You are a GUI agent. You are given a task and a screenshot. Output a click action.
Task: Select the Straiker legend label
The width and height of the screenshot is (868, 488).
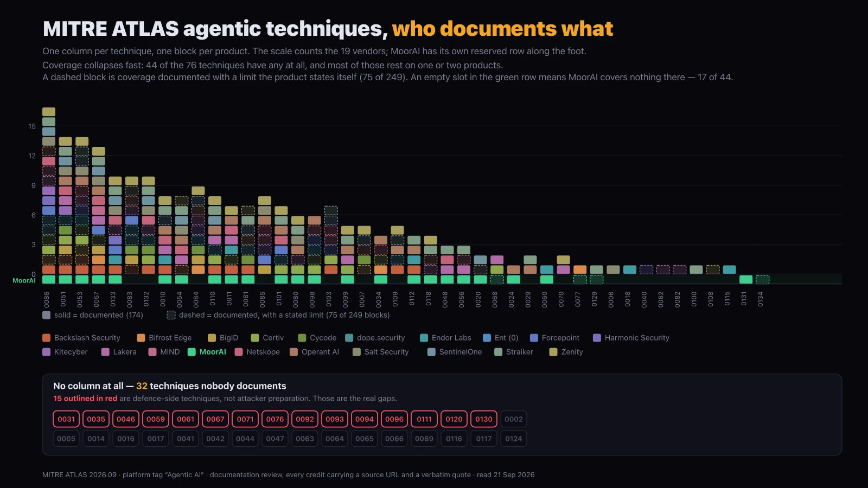click(520, 352)
